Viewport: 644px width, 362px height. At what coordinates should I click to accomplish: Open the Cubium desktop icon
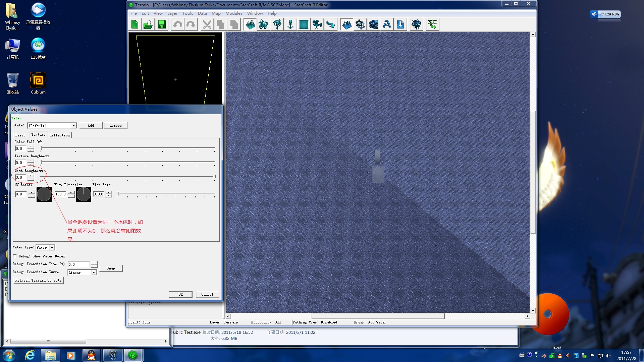coord(38,83)
